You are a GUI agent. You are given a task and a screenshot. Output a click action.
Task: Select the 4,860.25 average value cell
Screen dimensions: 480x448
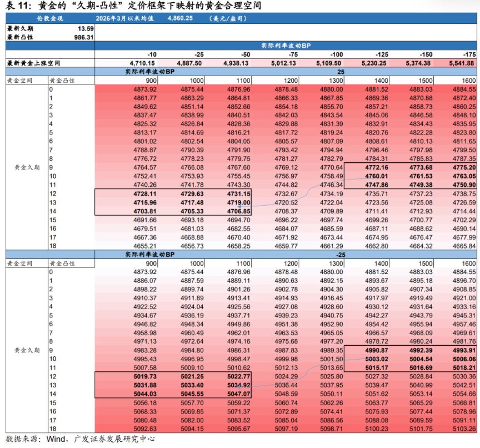(x=180, y=18)
